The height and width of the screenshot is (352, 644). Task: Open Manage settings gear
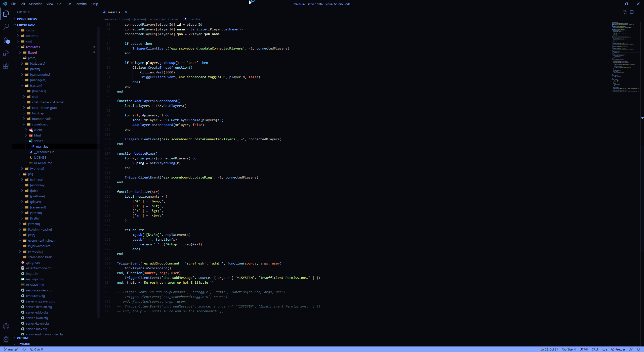[6, 339]
